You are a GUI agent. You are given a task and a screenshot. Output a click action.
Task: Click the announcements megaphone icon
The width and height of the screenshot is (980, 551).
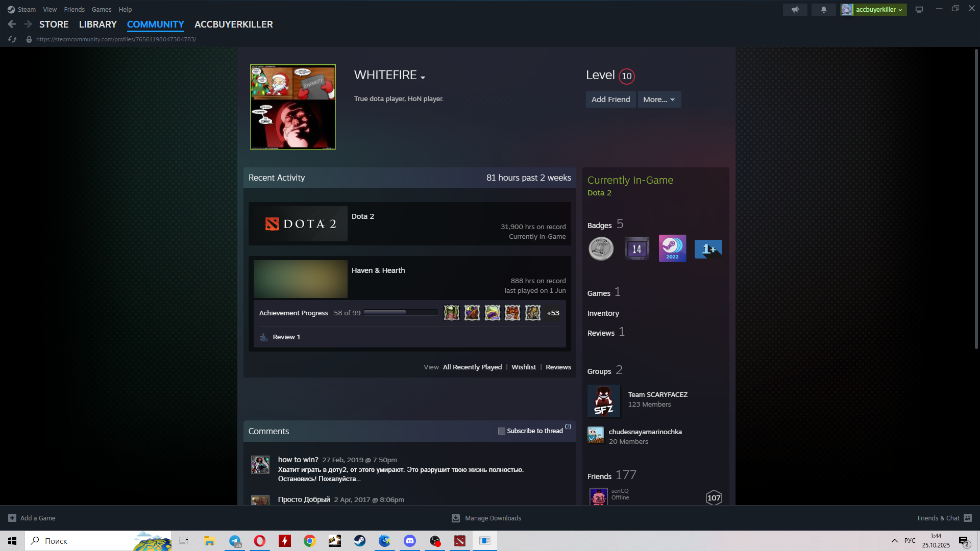pyautogui.click(x=795, y=10)
